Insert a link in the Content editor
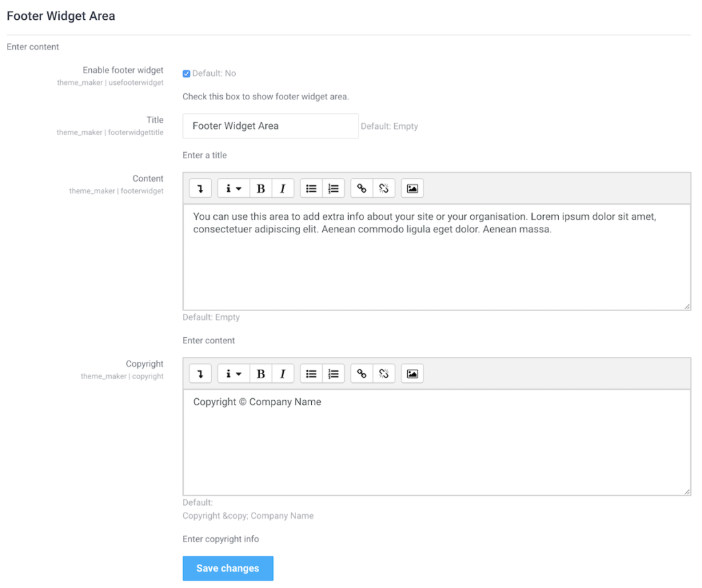 pos(361,188)
